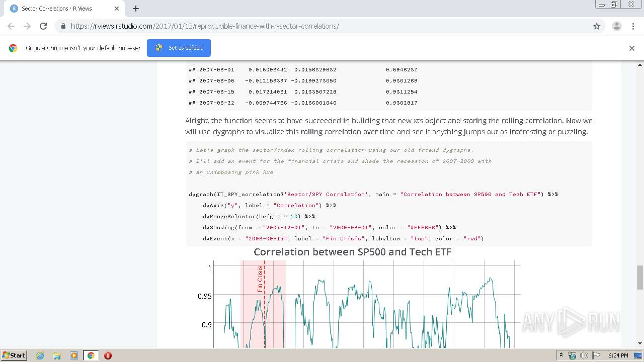The height and width of the screenshot is (362, 644).
Task: Set Chrome as default browser
Action: (x=179, y=48)
